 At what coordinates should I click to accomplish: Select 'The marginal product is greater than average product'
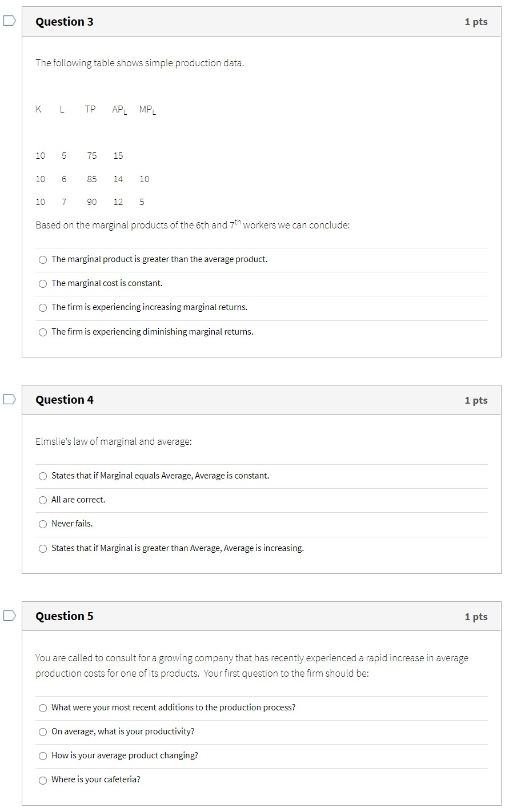[x=43, y=259]
